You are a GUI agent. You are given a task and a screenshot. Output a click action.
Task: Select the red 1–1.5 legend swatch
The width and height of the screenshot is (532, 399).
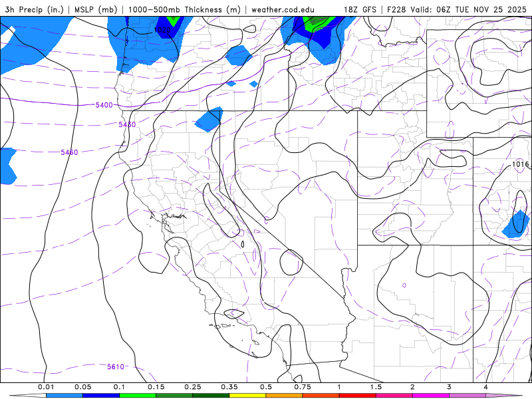pos(358,396)
